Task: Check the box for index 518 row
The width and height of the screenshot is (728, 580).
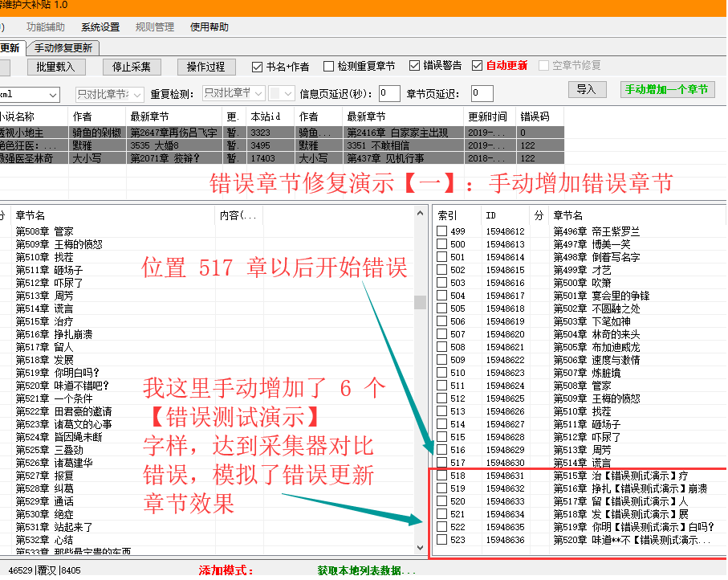Action: (x=441, y=476)
